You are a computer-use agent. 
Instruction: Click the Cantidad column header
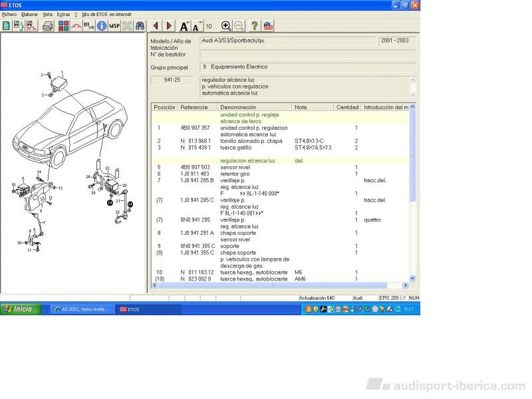[x=347, y=107]
